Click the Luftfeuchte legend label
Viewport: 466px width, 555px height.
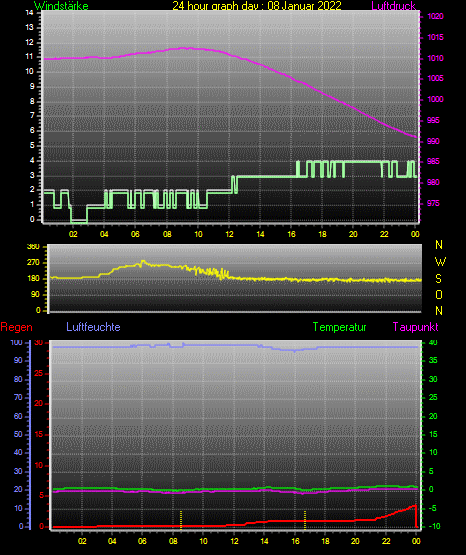[93, 327]
